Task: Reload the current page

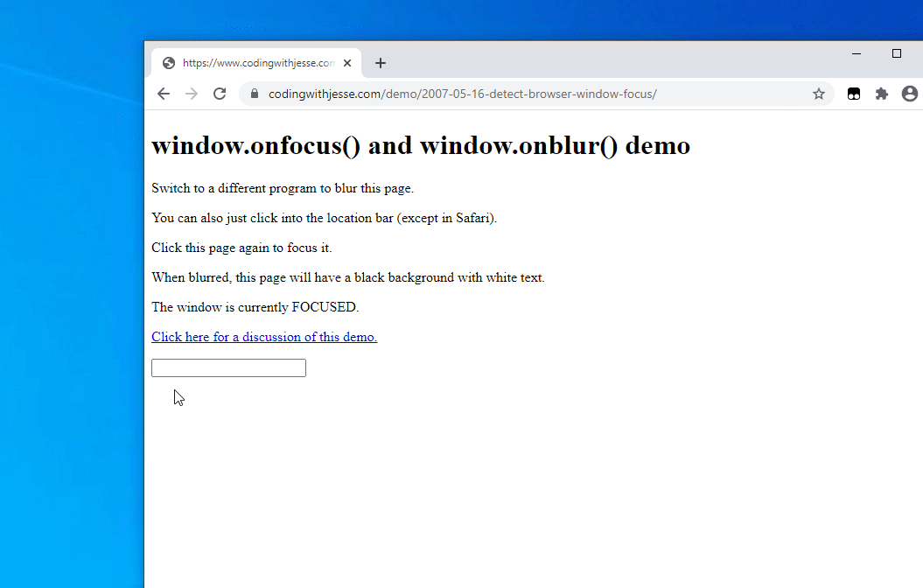Action: click(x=220, y=94)
